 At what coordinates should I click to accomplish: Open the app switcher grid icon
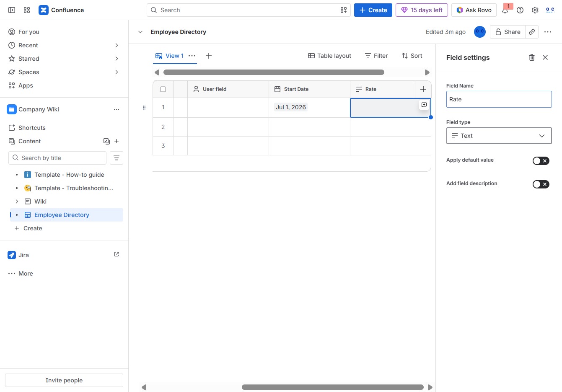pos(27,10)
